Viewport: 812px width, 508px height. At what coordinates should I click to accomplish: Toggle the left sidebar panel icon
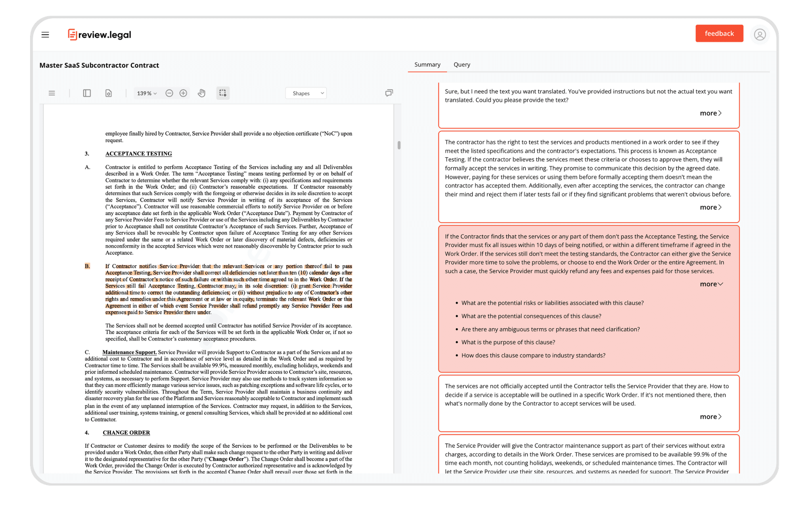[87, 93]
